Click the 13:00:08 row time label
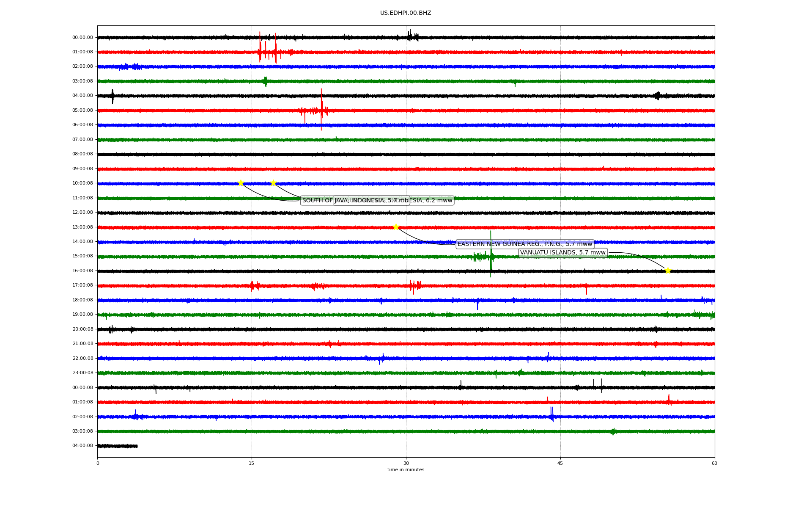 coord(82,227)
